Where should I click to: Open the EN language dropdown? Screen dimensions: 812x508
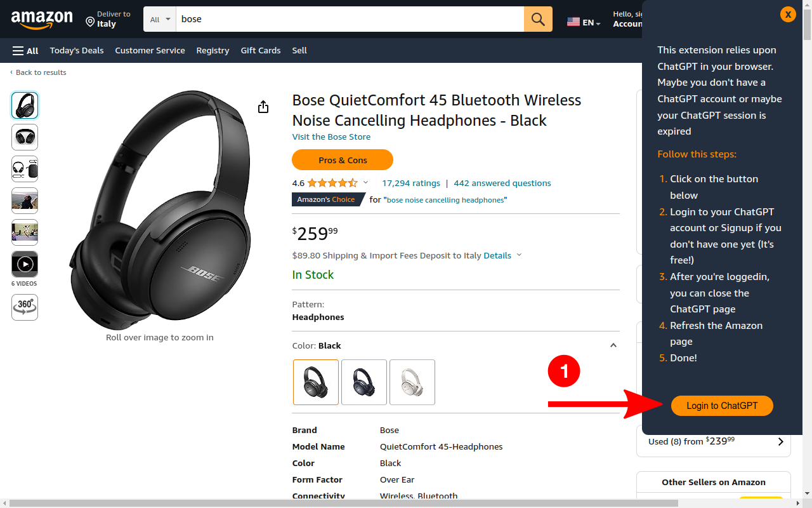click(x=584, y=22)
